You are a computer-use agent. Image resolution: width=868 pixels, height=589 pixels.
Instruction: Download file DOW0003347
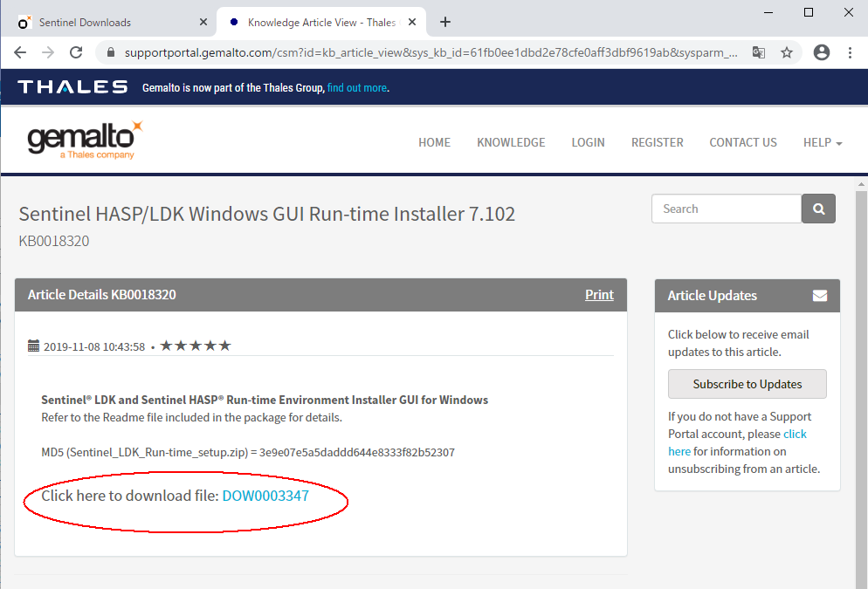click(x=265, y=496)
